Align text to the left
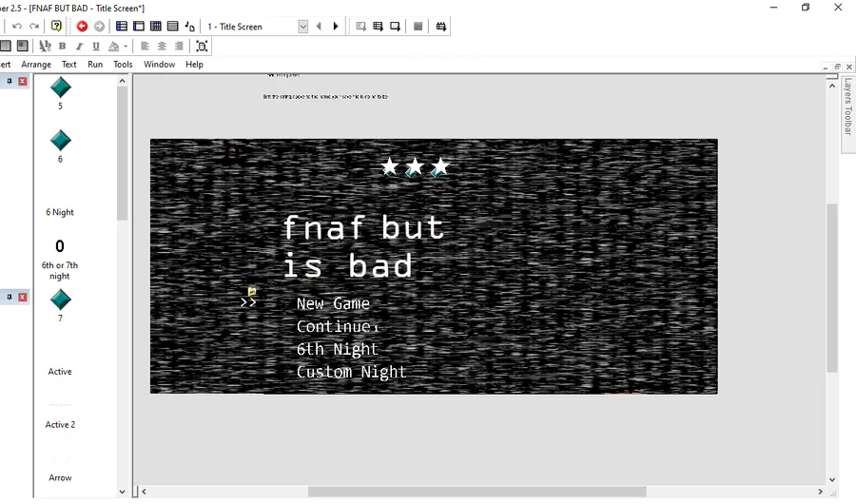The height and width of the screenshot is (504, 856). [145, 47]
